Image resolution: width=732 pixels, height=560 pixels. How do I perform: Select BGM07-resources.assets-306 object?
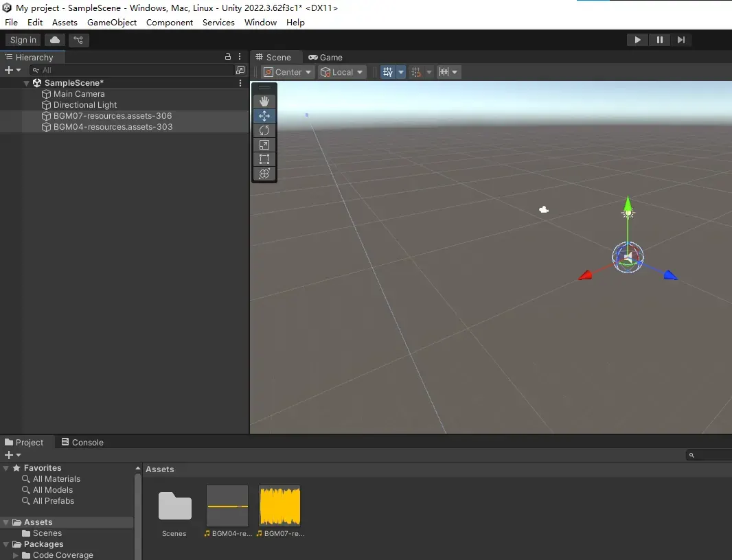pos(112,116)
